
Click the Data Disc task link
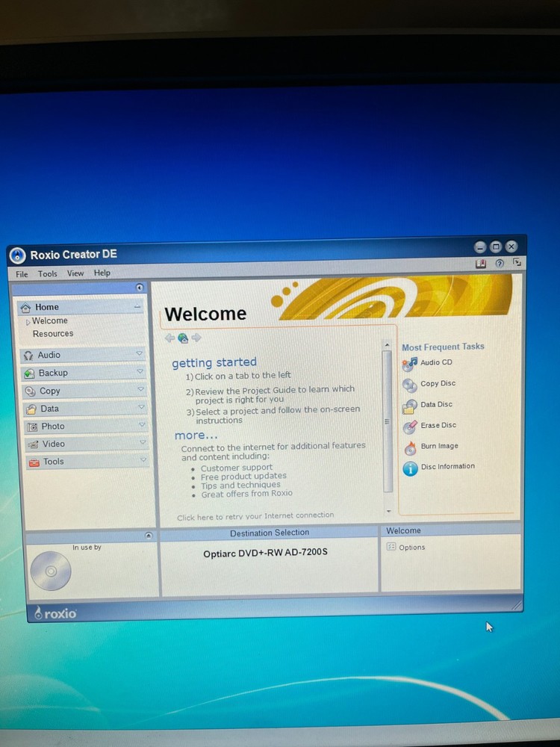[437, 404]
